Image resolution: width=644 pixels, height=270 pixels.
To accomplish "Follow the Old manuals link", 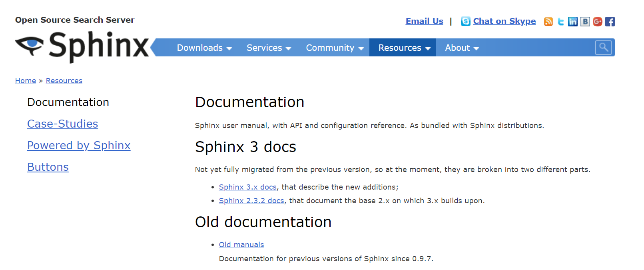I will click(241, 245).
